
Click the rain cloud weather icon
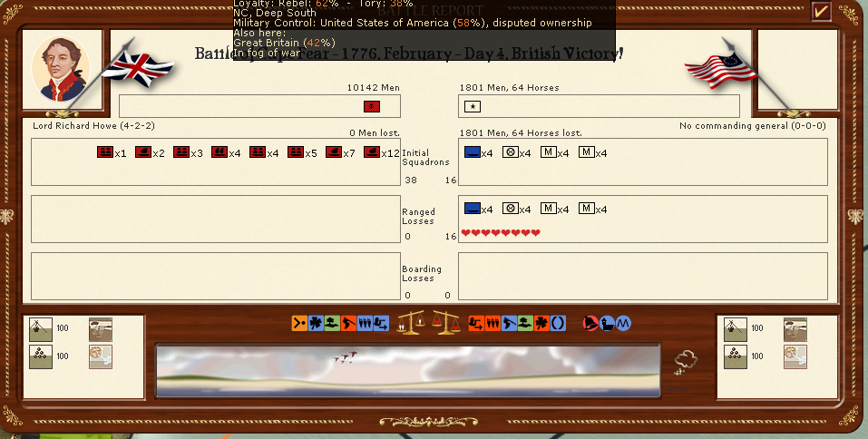click(x=685, y=365)
